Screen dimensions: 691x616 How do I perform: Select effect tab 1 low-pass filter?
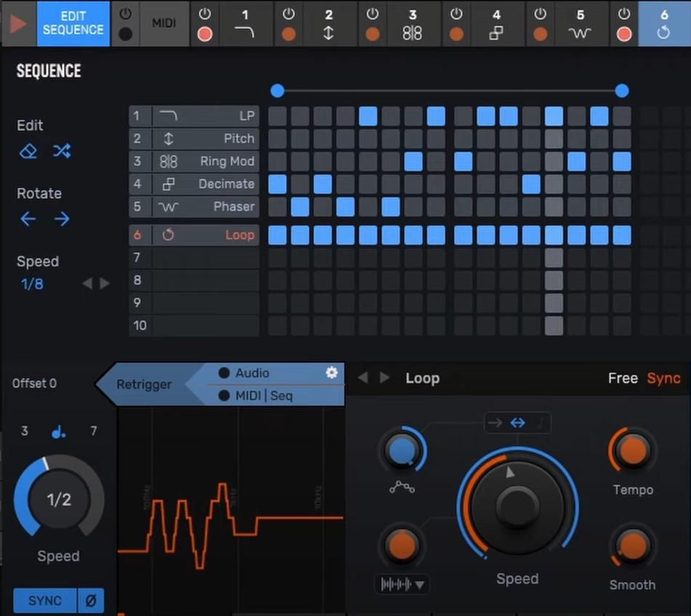(x=245, y=24)
